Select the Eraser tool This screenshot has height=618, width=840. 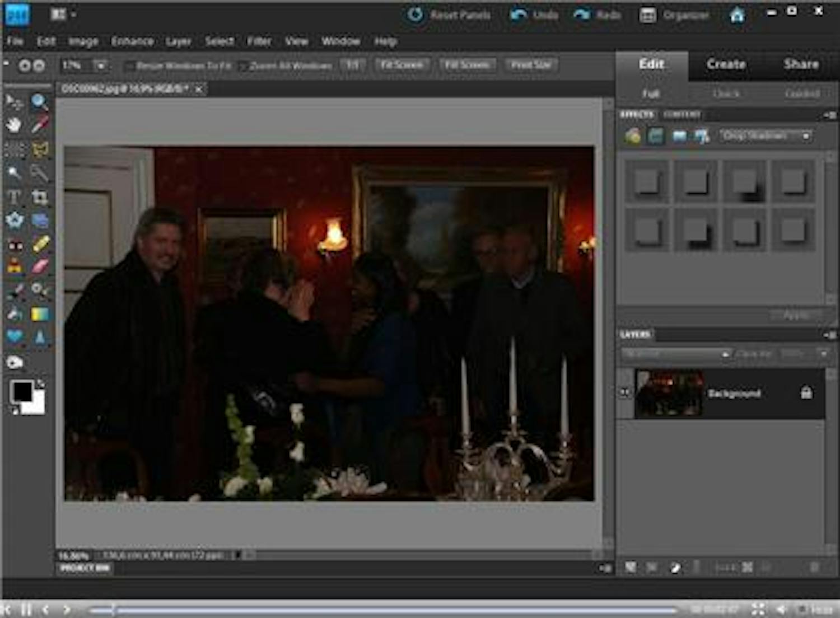click(40, 266)
